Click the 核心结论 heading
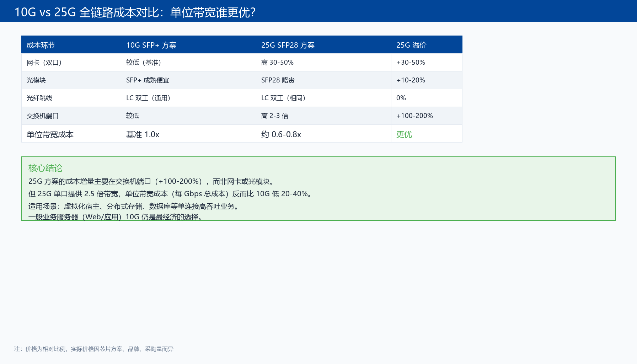Screen dimensions: 637x364 pos(45,168)
